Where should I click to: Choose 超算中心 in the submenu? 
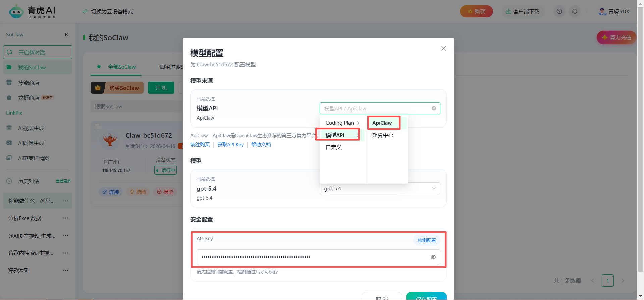pyautogui.click(x=387, y=135)
